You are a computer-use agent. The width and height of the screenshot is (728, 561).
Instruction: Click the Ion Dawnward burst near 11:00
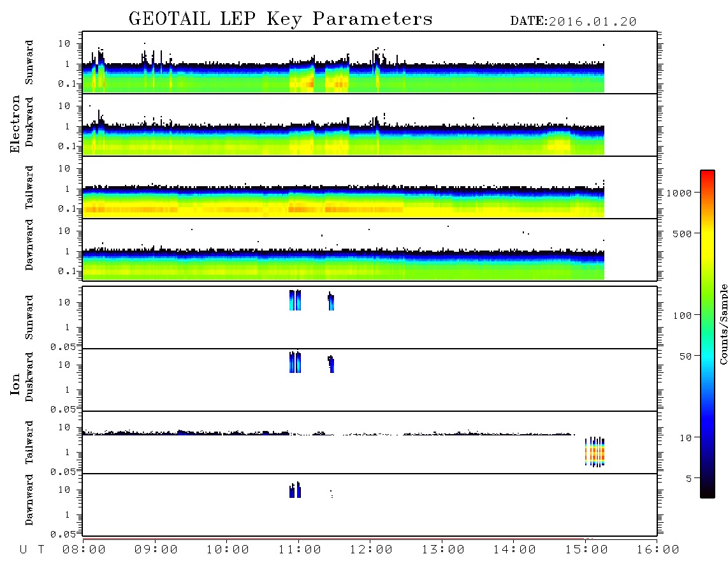[295, 490]
